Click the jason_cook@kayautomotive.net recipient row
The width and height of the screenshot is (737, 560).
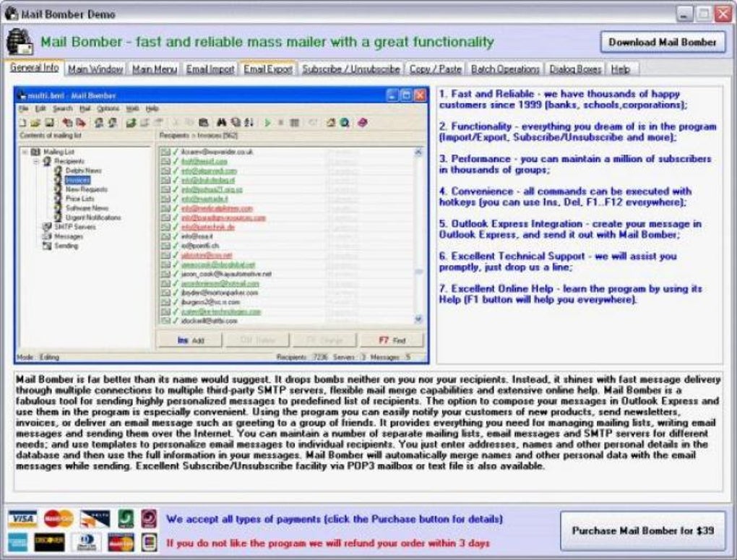coord(286,274)
